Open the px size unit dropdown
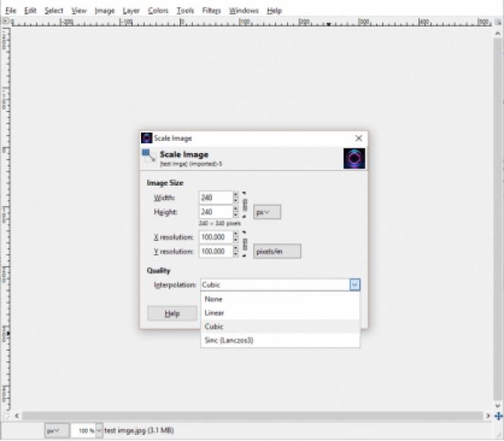Viewport: 504px width, 441px height. (x=267, y=212)
